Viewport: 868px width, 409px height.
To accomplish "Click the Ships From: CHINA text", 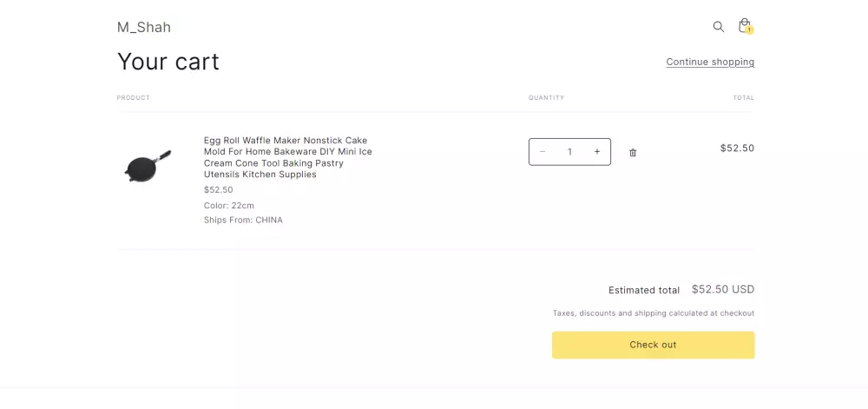I will pyautogui.click(x=243, y=220).
